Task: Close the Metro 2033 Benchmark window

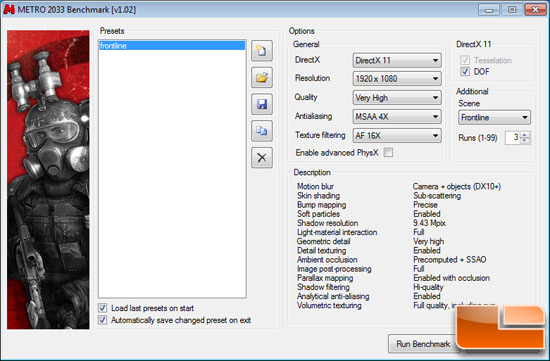Action: click(535, 9)
